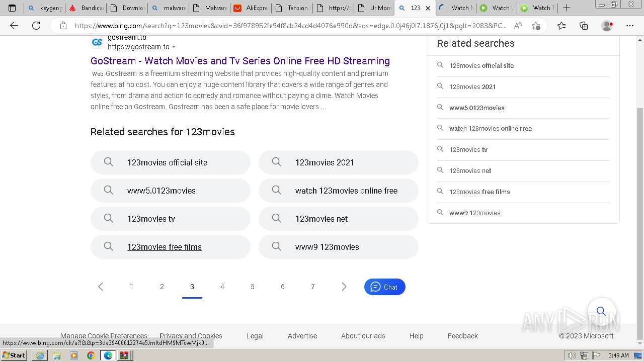The height and width of the screenshot is (362, 644).
Task: Open Feedback footer link
Action: click(463, 336)
